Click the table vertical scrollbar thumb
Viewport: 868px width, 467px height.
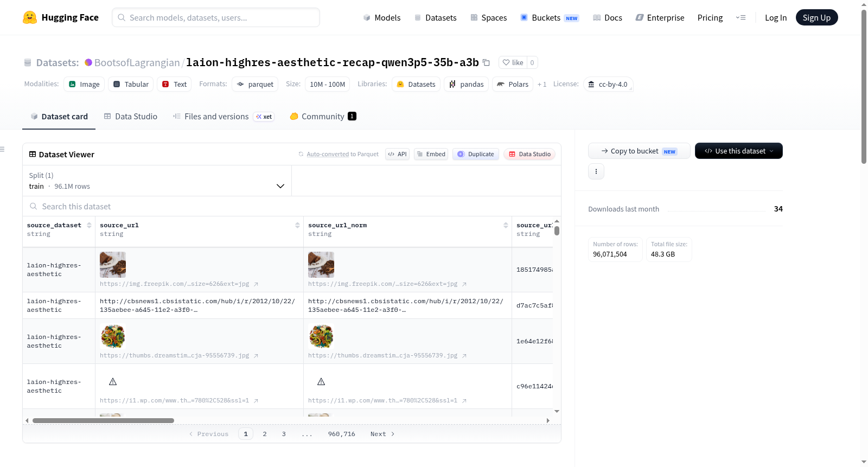[x=557, y=231]
